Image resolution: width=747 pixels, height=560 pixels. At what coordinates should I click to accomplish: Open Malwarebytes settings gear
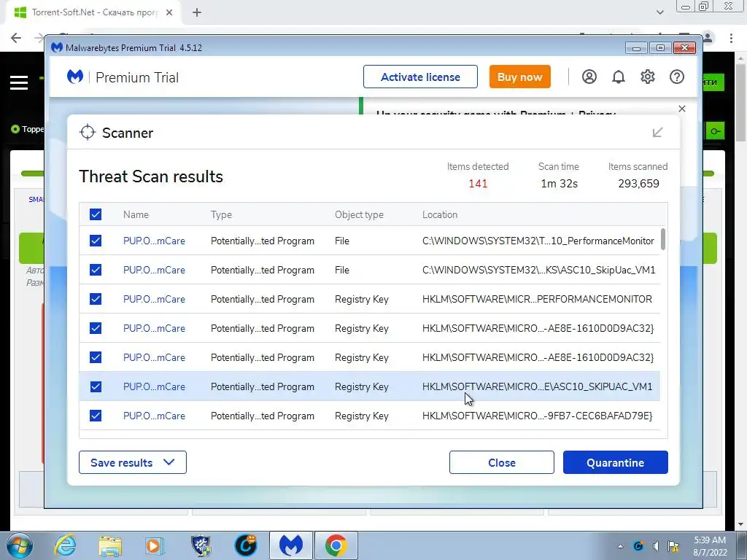point(648,77)
